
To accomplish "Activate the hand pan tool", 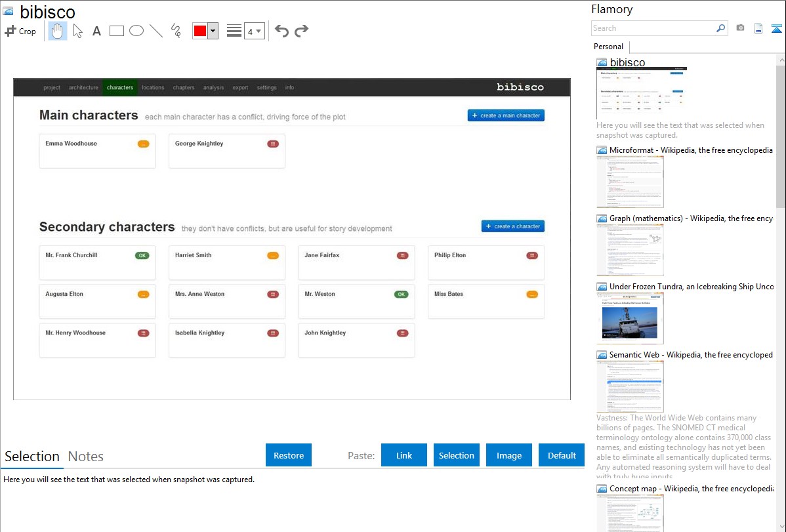I will [58, 31].
